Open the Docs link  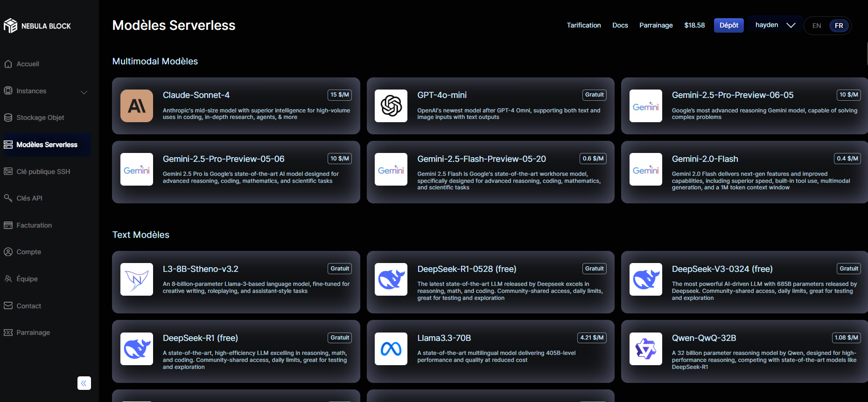point(620,25)
